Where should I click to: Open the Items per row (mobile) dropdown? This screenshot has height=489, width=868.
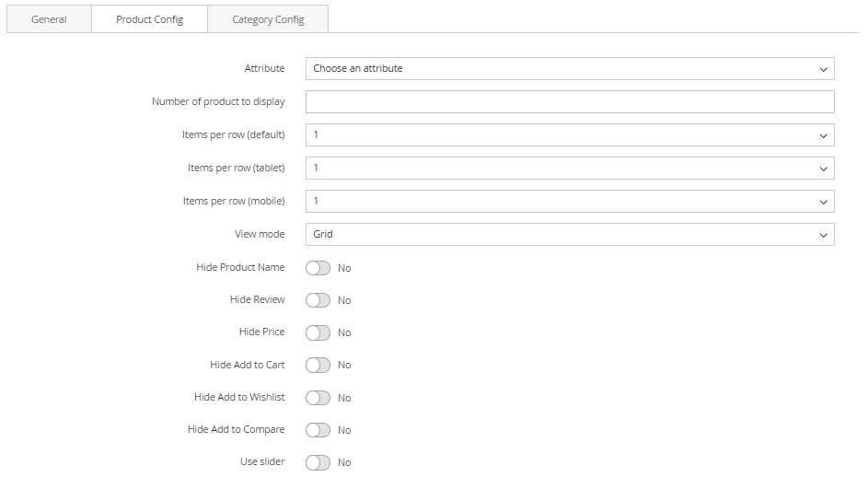(569, 201)
